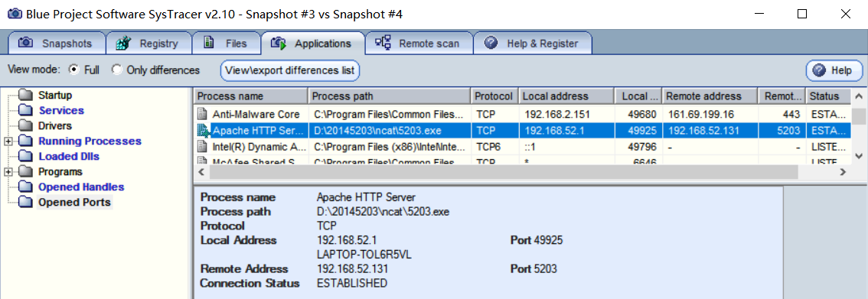This screenshot has height=299, width=868.
Task: Select Loaded Dlls in the tree
Action: (69, 157)
